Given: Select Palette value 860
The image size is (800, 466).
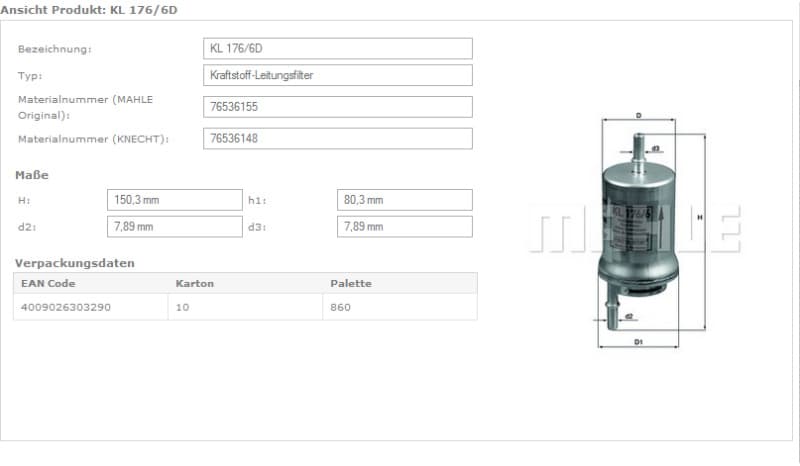Looking at the screenshot, I should [340, 307].
